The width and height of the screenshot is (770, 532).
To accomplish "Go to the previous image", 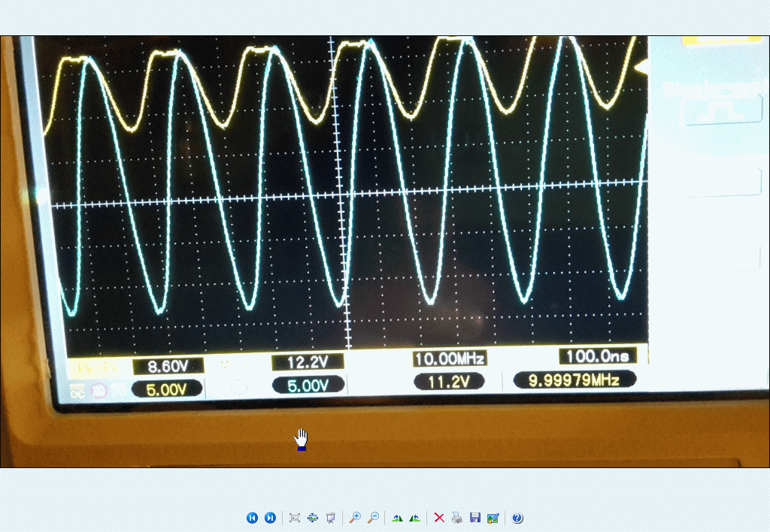I will pyautogui.click(x=252, y=518).
